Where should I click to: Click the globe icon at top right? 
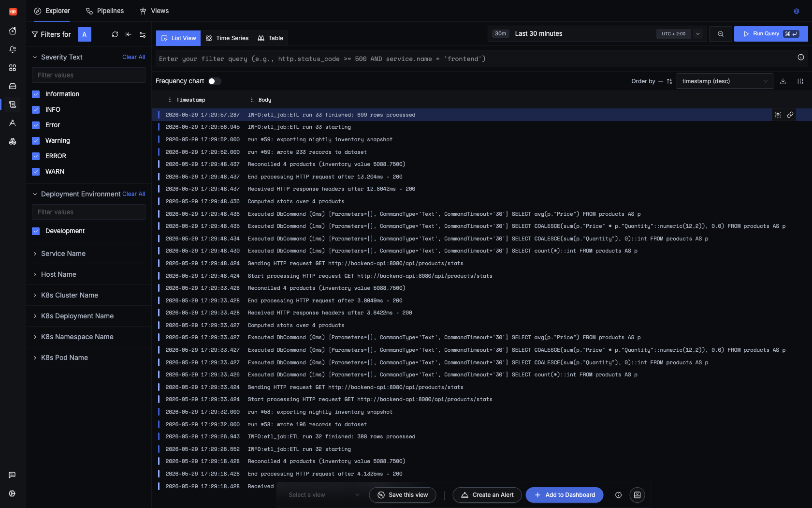[797, 11]
